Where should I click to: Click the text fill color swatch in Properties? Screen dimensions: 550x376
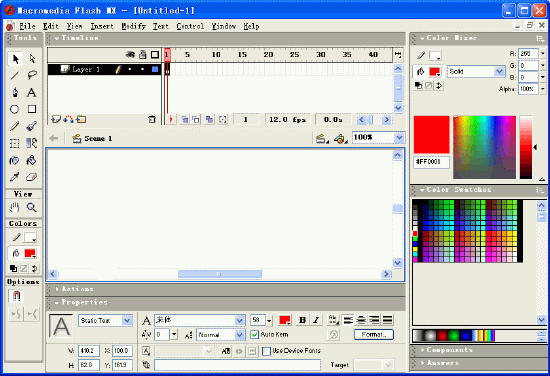284,320
